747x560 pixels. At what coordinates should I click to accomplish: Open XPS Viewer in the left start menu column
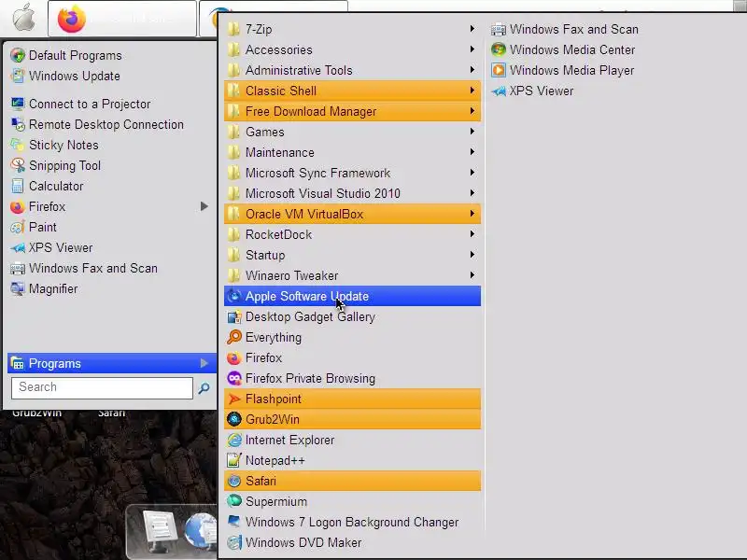110,247
